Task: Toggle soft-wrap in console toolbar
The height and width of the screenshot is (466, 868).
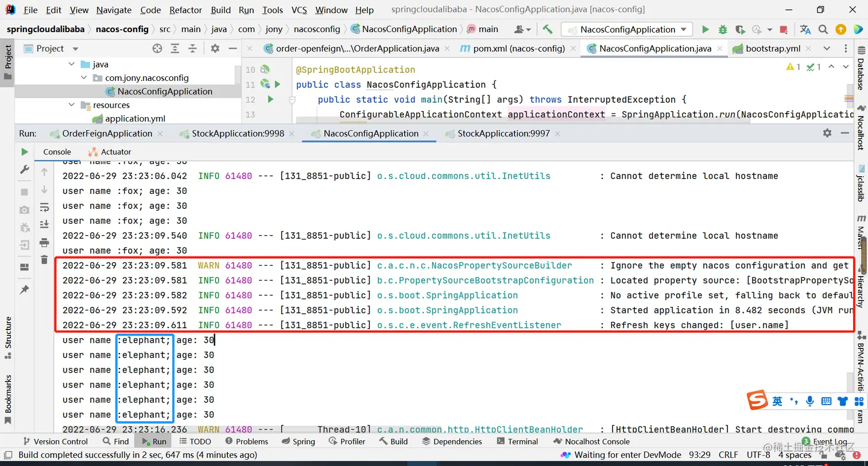Action: pyautogui.click(x=44, y=207)
